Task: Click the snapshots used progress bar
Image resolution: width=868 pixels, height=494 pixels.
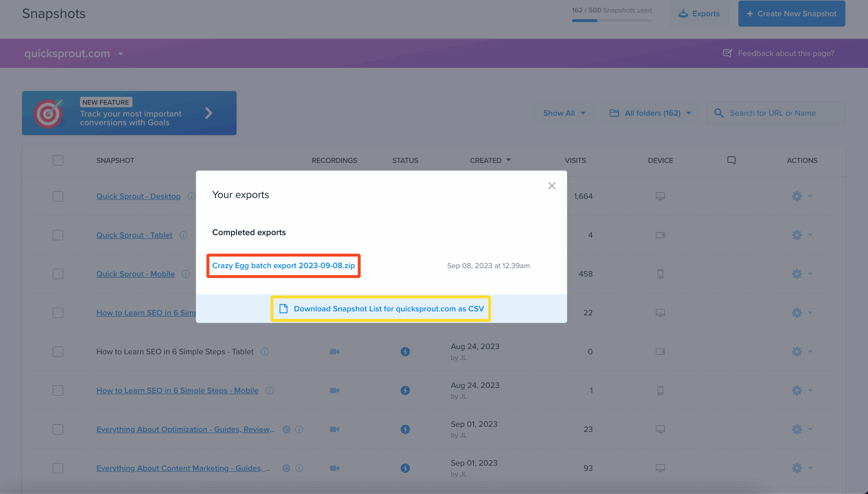Action: [x=612, y=21]
